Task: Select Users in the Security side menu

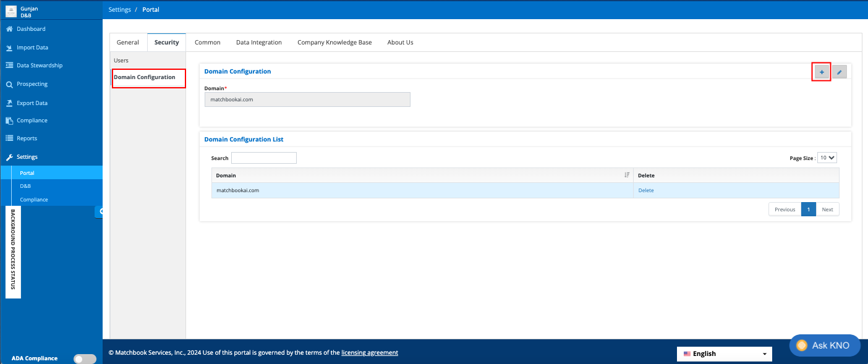Action: point(121,61)
